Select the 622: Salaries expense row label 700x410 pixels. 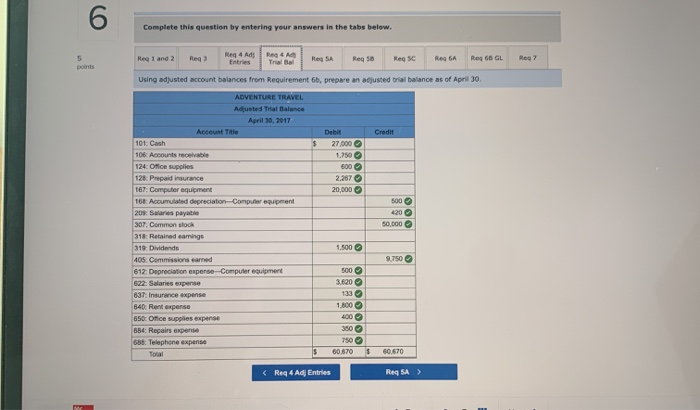pyautogui.click(x=167, y=283)
